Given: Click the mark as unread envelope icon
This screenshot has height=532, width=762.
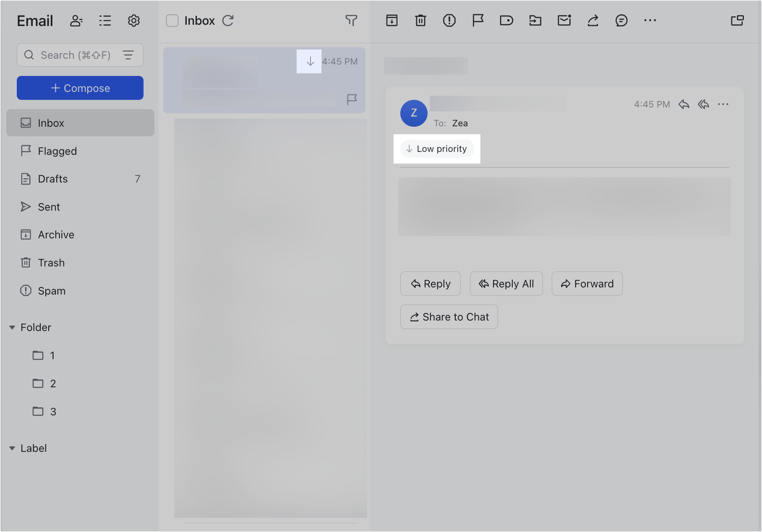Looking at the screenshot, I should click(x=564, y=21).
